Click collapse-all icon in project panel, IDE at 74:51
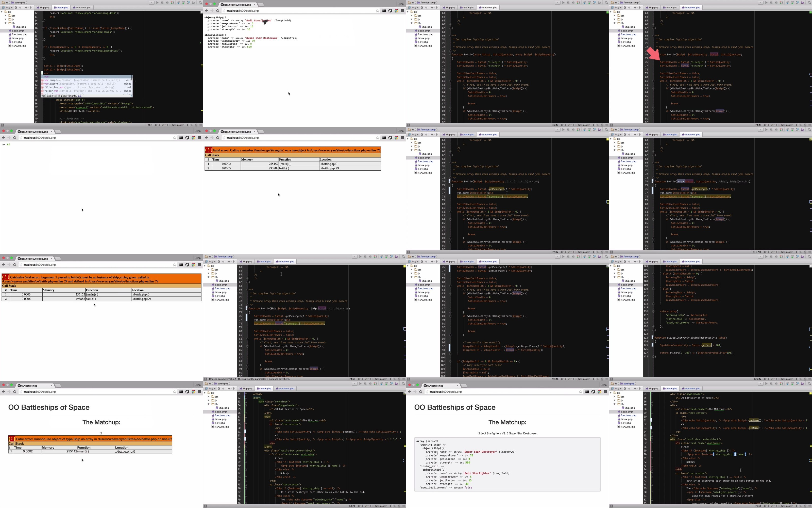 tap(223, 262)
